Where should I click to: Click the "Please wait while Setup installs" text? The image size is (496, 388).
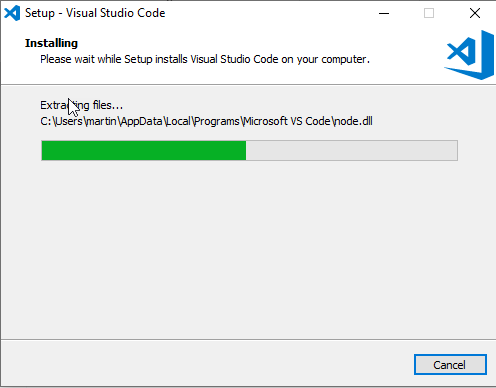(114, 59)
